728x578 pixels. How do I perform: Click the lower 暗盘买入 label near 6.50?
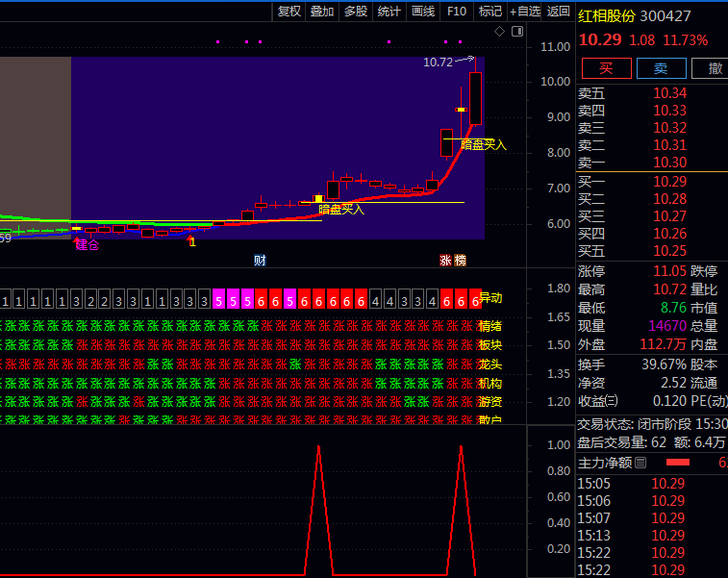[x=341, y=210]
